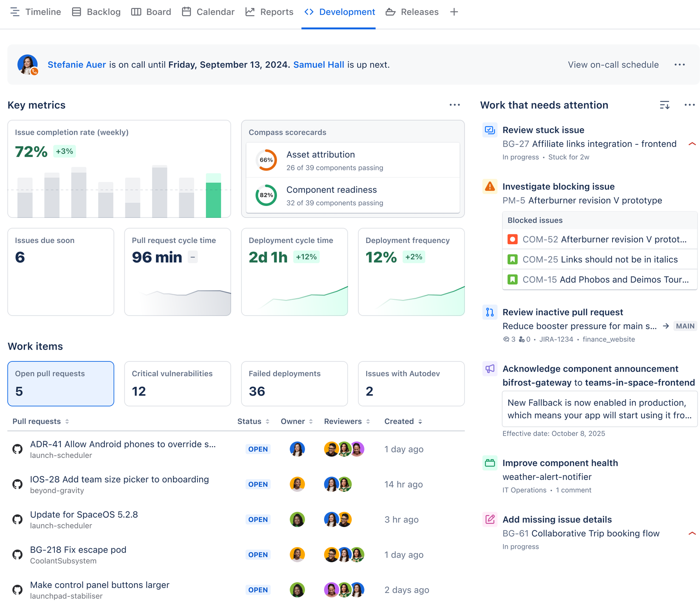Collapse the BG-27 Affiliate links item chevron

coord(692,144)
